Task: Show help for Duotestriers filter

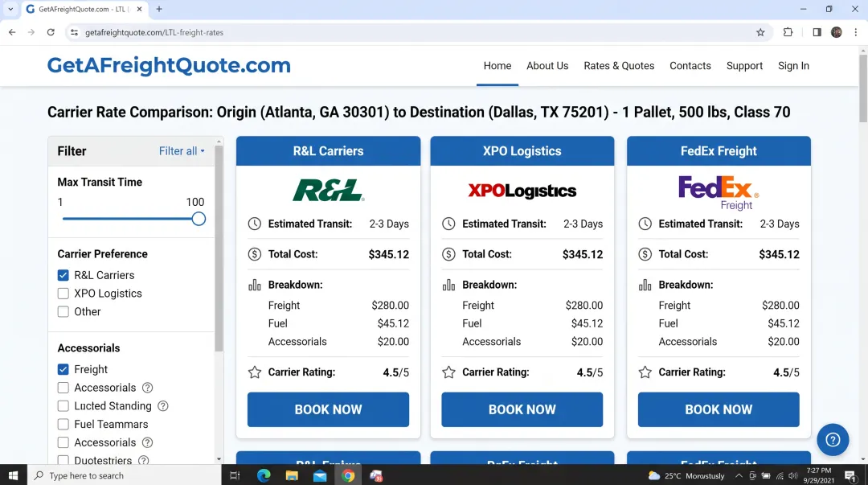Action: click(143, 461)
